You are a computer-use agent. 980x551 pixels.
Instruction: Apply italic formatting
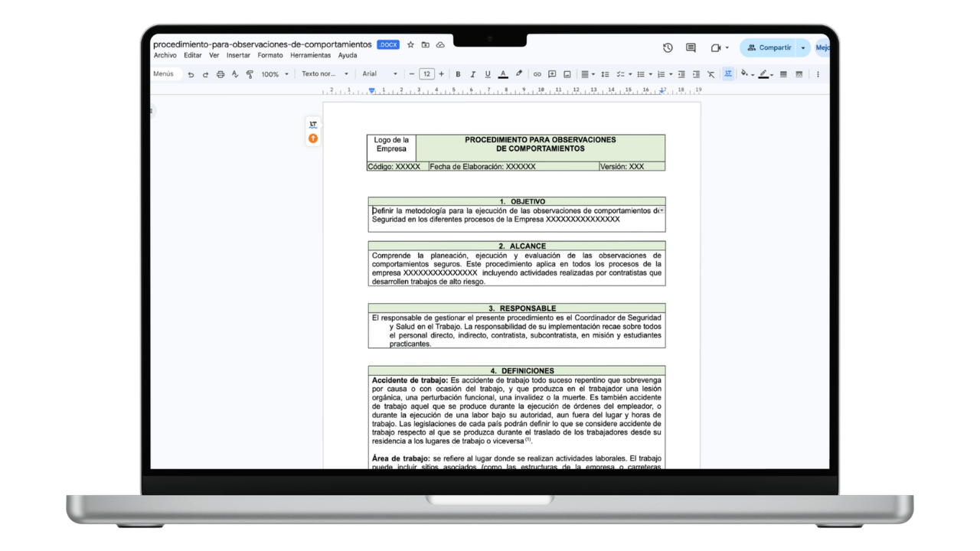coord(473,74)
